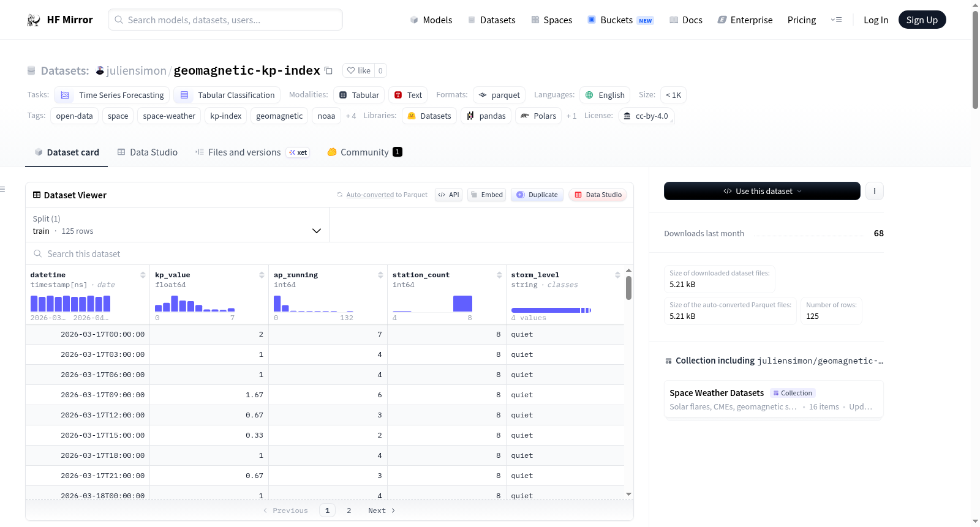
Task: Select the geomagnetic tag
Action: click(279, 116)
